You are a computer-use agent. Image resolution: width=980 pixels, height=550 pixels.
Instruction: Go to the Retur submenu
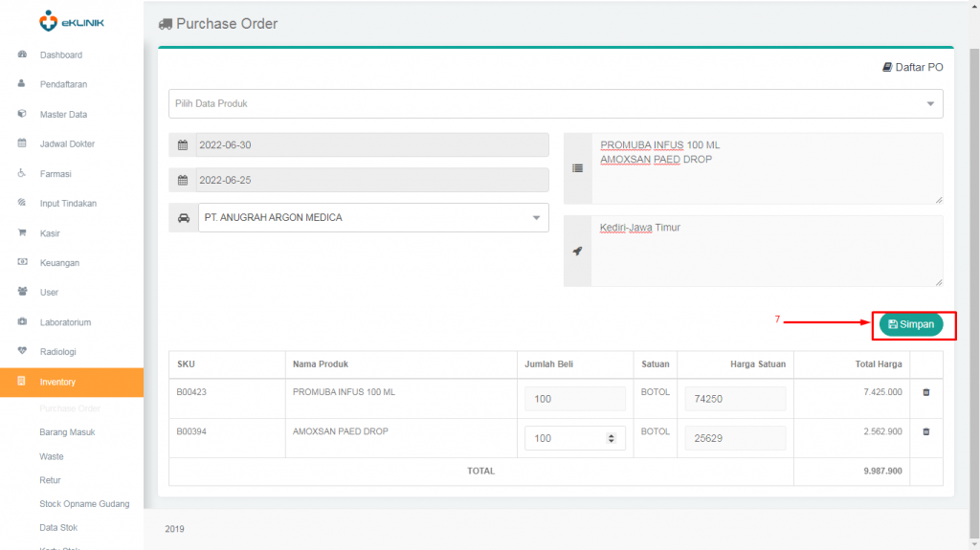tap(50, 480)
